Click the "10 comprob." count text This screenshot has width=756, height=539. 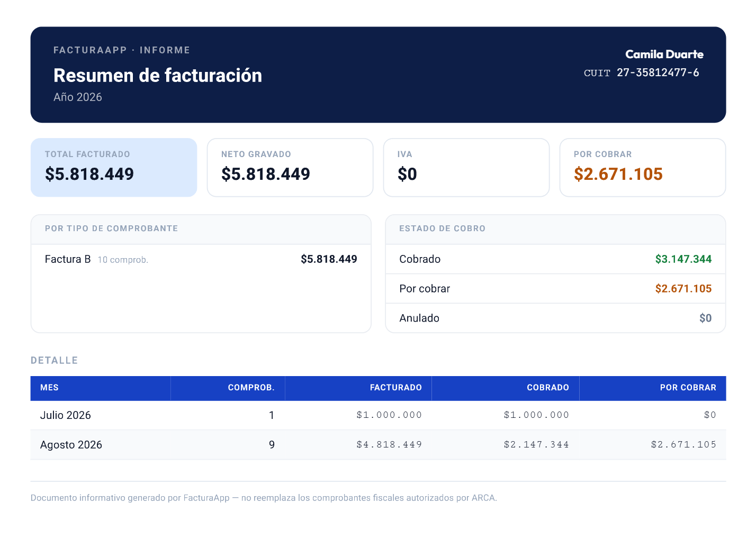coord(123,260)
